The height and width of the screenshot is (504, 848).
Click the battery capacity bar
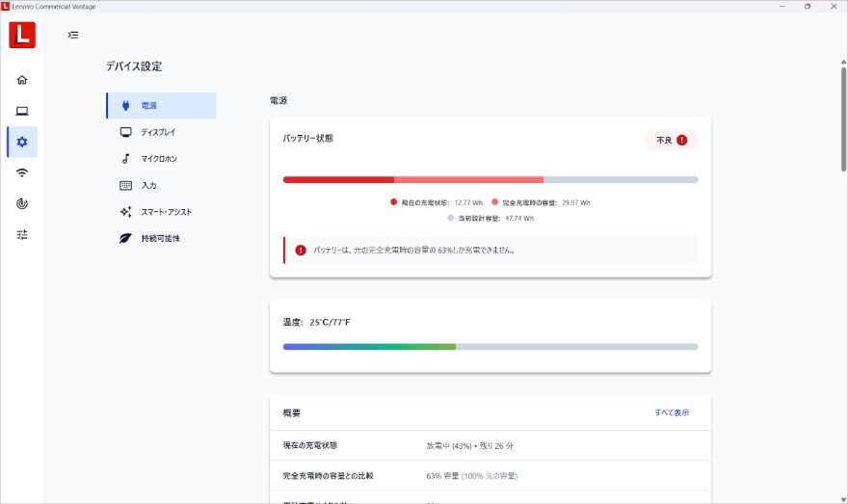[490, 179]
